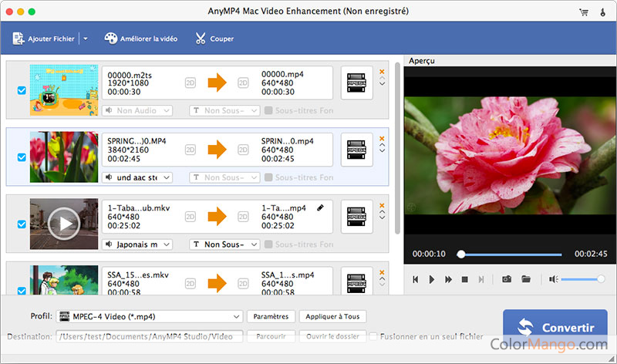This screenshot has width=617, height=364.
Task: Open subtitle dropdown for SPRING file
Action: click(x=224, y=177)
